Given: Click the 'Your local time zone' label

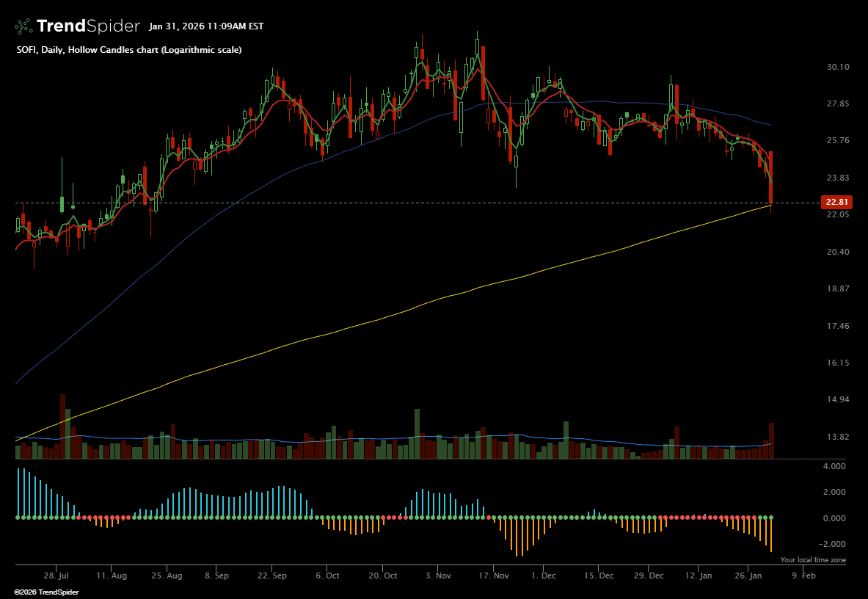Looking at the screenshot, I should pos(813,560).
